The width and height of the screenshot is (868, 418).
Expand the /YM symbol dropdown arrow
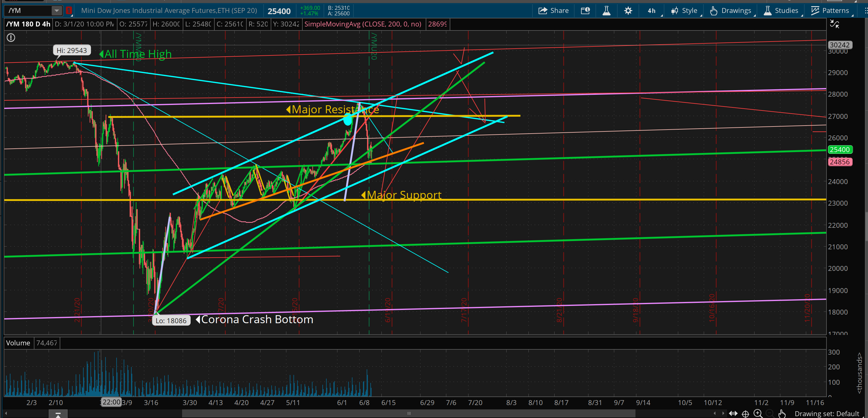(x=57, y=10)
